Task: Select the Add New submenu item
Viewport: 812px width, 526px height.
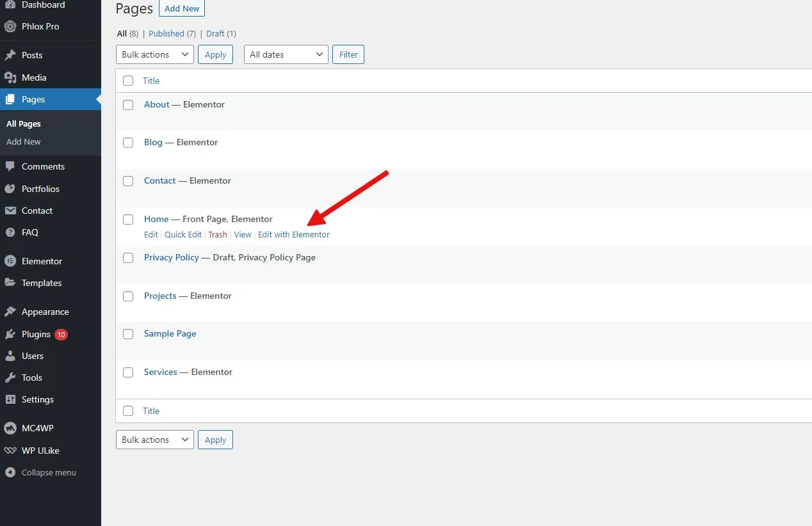Action: [x=24, y=141]
